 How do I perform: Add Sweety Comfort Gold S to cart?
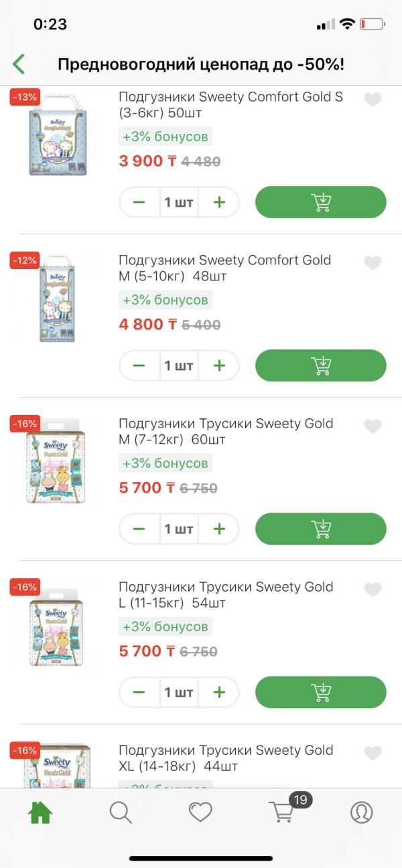click(321, 202)
